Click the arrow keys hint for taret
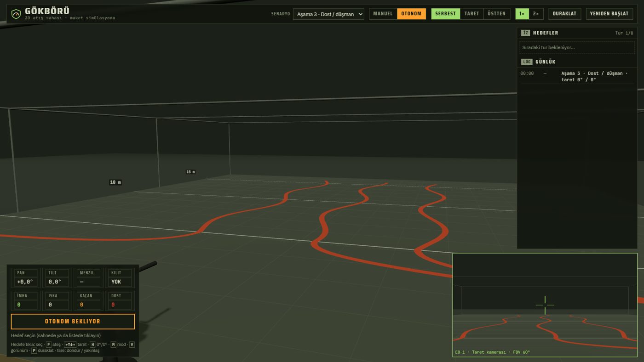Viewport: 644px width, 362px height. coord(70,345)
